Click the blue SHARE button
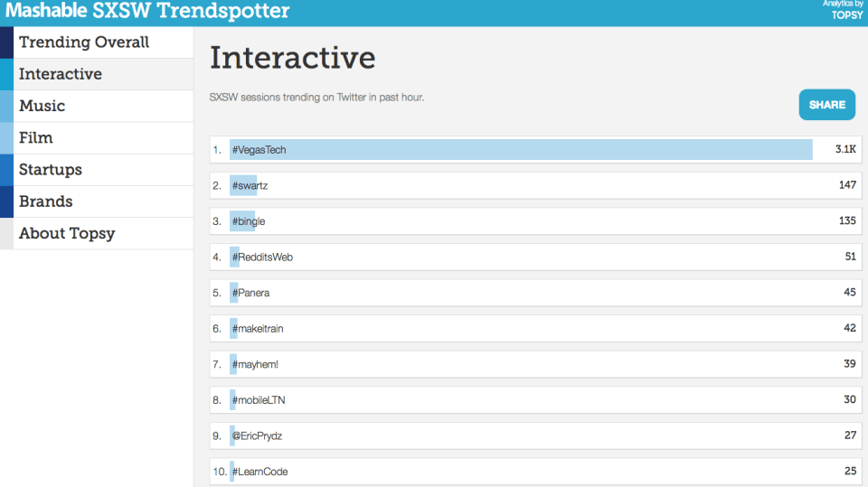The width and height of the screenshot is (868, 487). pyautogui.click(x=826, y=105)
